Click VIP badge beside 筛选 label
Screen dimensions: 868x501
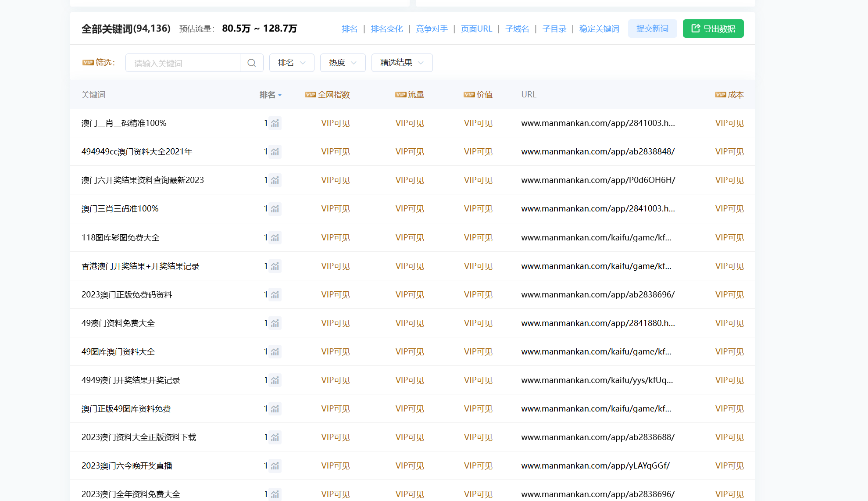(88, 63)
